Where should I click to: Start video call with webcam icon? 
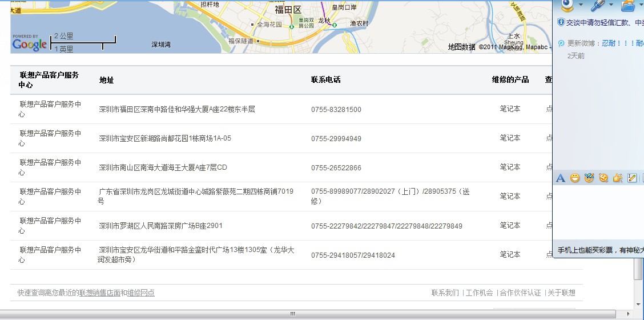(x=567, y=5)
